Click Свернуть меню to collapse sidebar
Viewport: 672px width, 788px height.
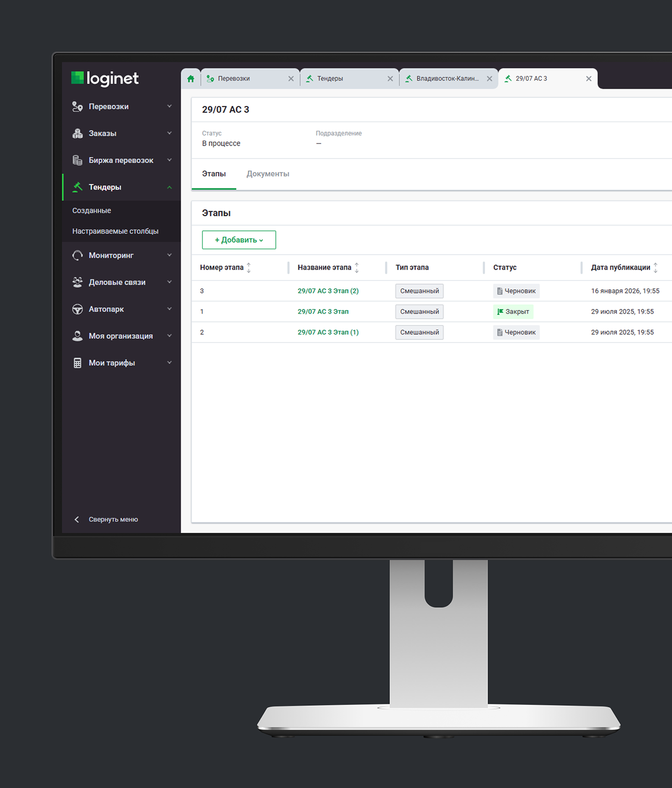tap(113, 519)
